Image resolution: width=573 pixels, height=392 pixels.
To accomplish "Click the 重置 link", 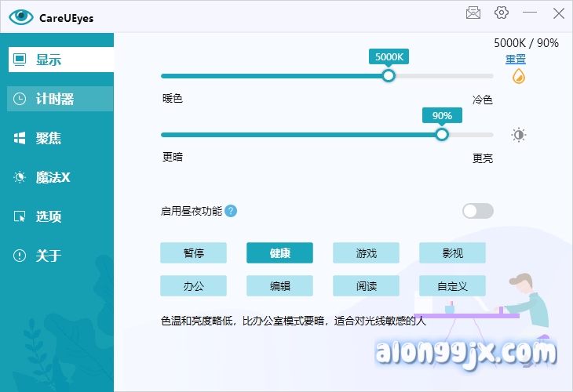I will [x=516, y=60].
